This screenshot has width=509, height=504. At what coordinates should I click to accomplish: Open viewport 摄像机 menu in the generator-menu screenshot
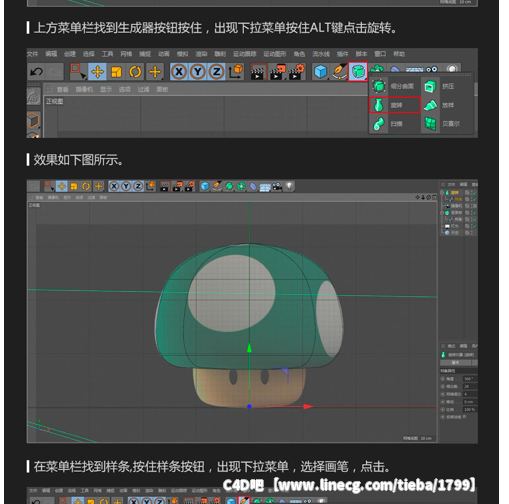84,89
